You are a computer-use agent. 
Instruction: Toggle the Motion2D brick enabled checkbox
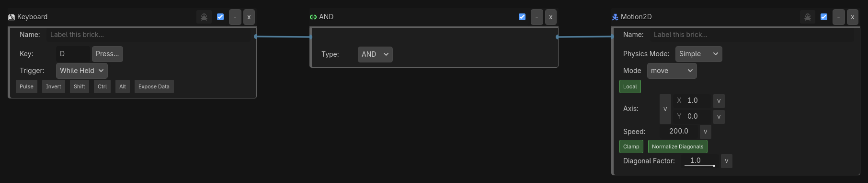tap(824, 17)
